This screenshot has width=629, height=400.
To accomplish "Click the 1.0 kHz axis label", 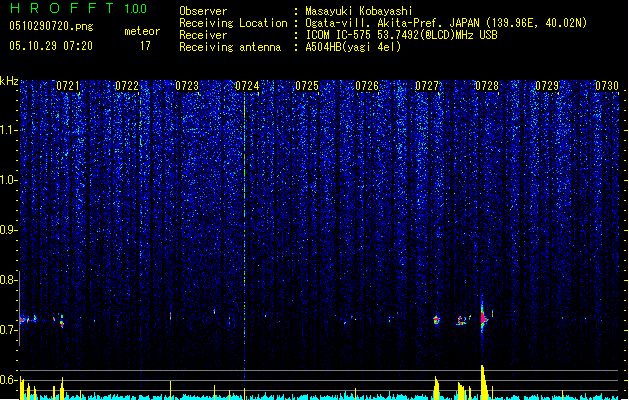I will (x=8, y=180).
